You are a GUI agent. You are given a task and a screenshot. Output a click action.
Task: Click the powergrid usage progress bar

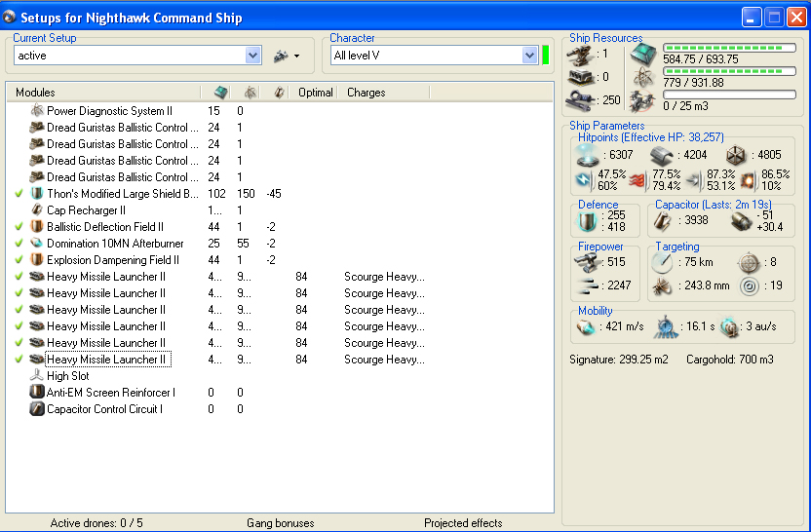[x=729, y=71]
